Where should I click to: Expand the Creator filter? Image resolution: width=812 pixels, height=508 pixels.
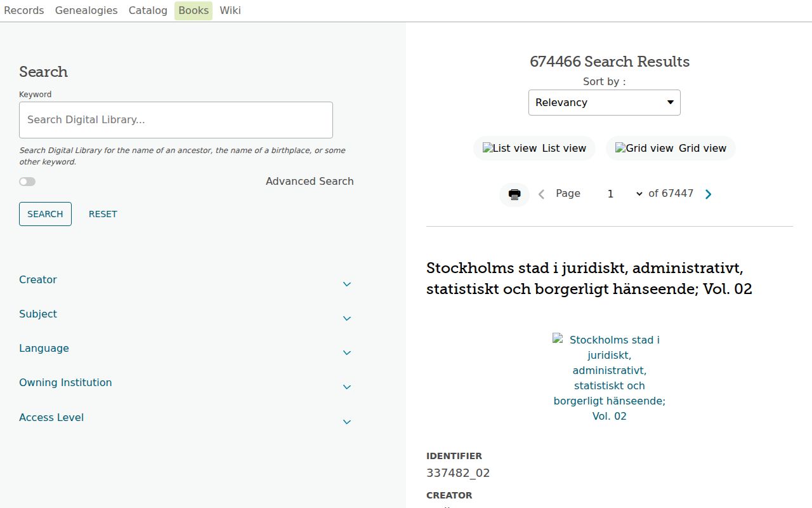point(186,280)
